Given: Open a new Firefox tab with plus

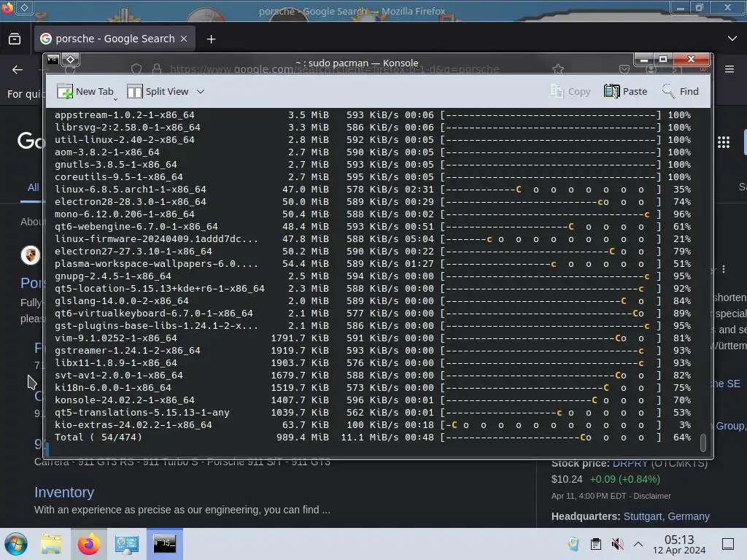Looking at the screenshot, I should tap(211, 39).
